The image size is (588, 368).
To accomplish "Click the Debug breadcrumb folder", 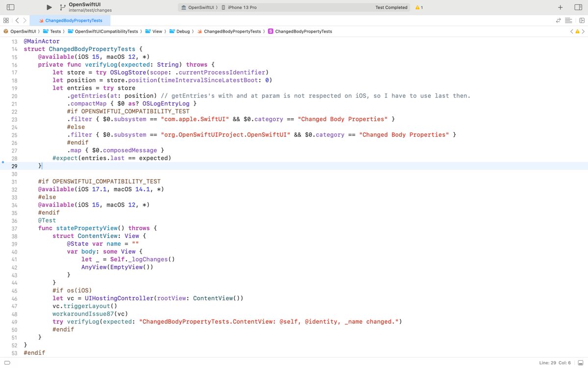I will (x=179, y=31).
